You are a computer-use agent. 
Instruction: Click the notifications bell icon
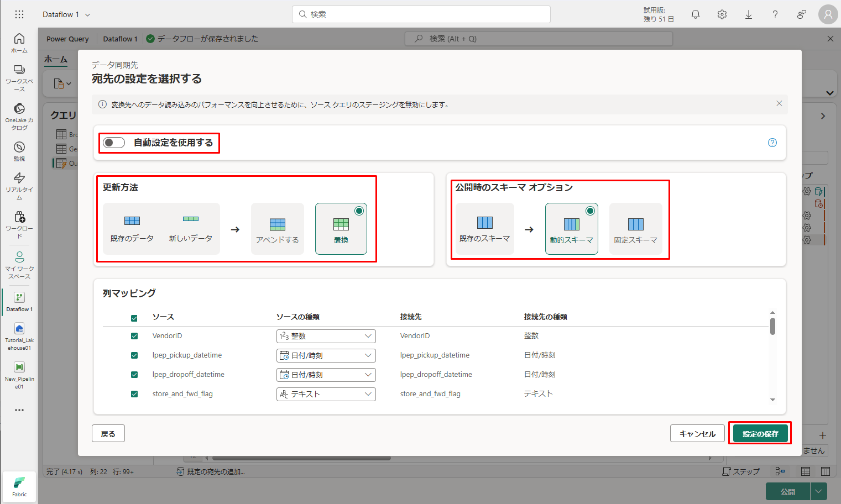tap(696, 15)
